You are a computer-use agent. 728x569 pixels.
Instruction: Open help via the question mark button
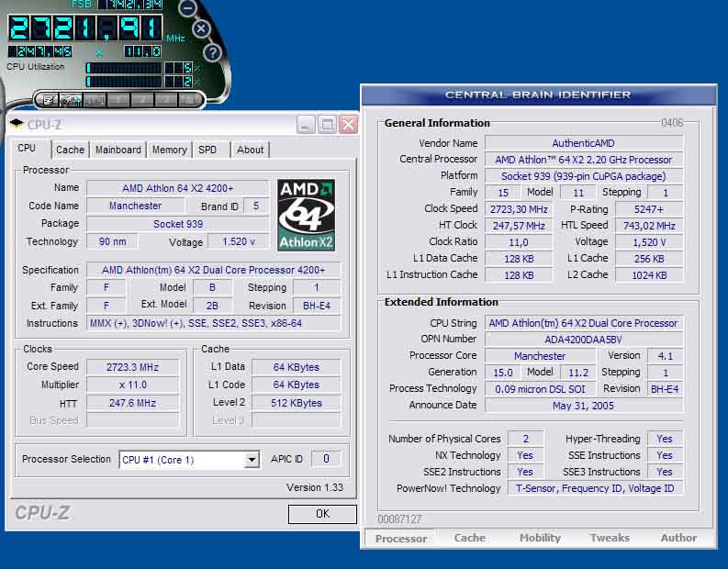click(x=212, y=53)
